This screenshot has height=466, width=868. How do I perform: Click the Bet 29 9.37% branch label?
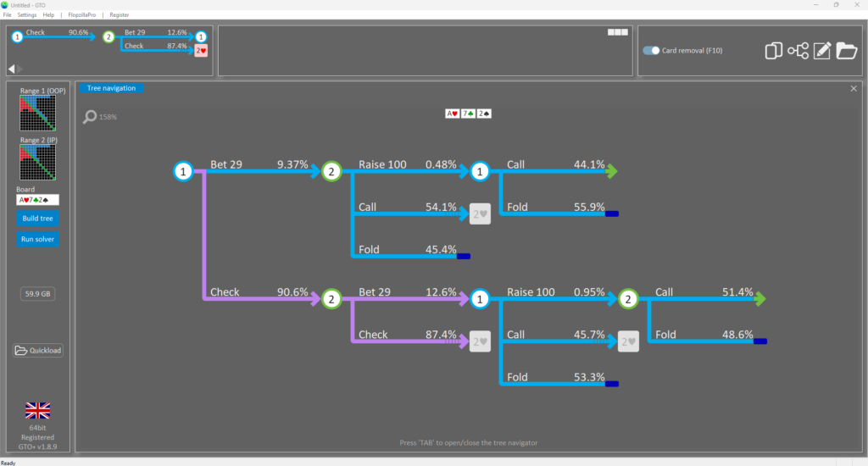(x=259, y=164)
